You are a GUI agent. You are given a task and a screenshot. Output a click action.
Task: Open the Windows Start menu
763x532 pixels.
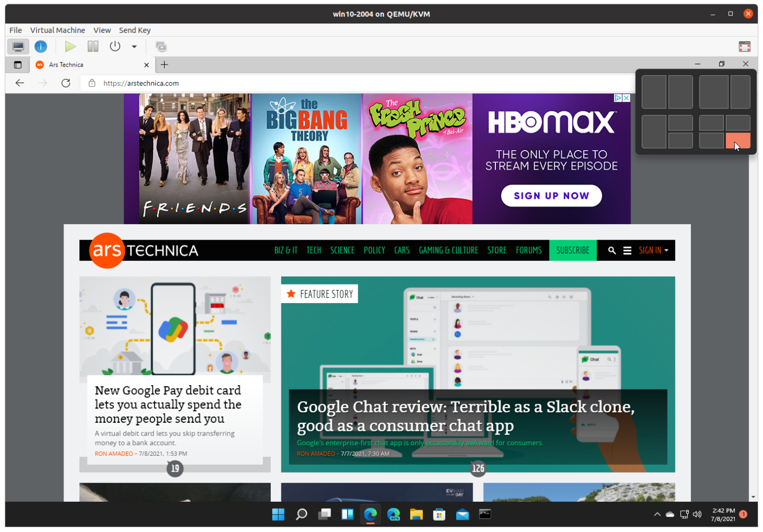click(278, 515)
